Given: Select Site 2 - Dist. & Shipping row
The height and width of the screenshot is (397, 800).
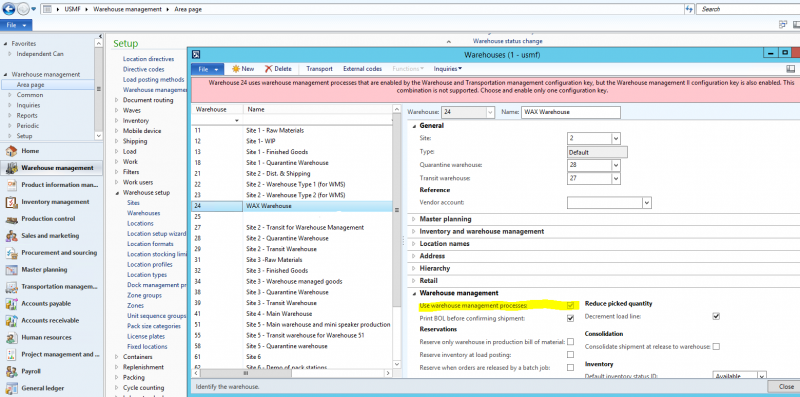Looking at the screenshot, I should pyautogui.click(x=292, y=173).
